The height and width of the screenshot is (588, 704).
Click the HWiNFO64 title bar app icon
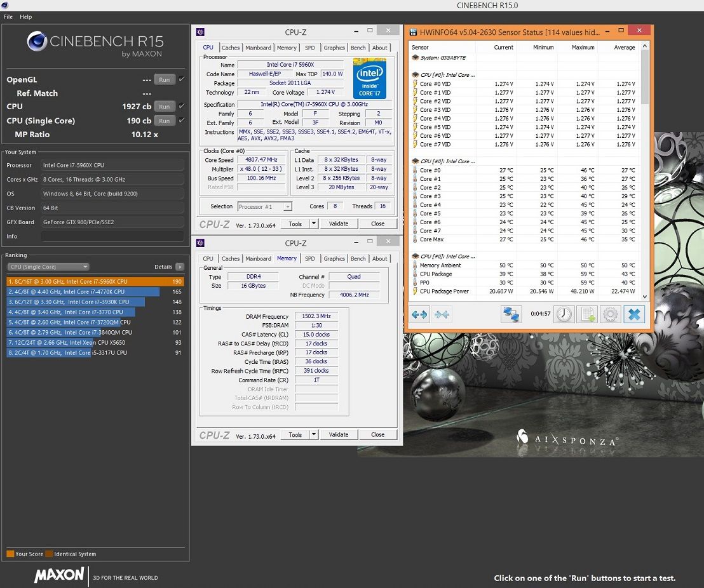tap(413, 32)
